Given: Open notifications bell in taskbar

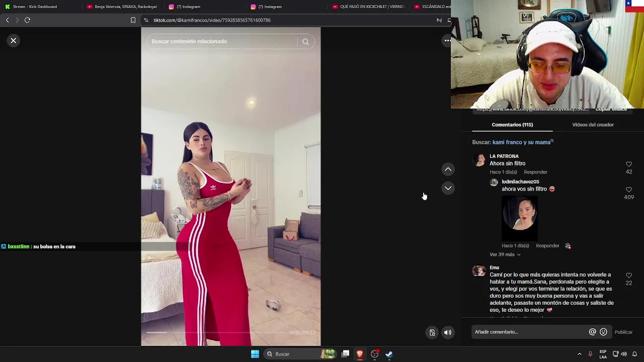Looking at the screenshot, I should [634, 354].
